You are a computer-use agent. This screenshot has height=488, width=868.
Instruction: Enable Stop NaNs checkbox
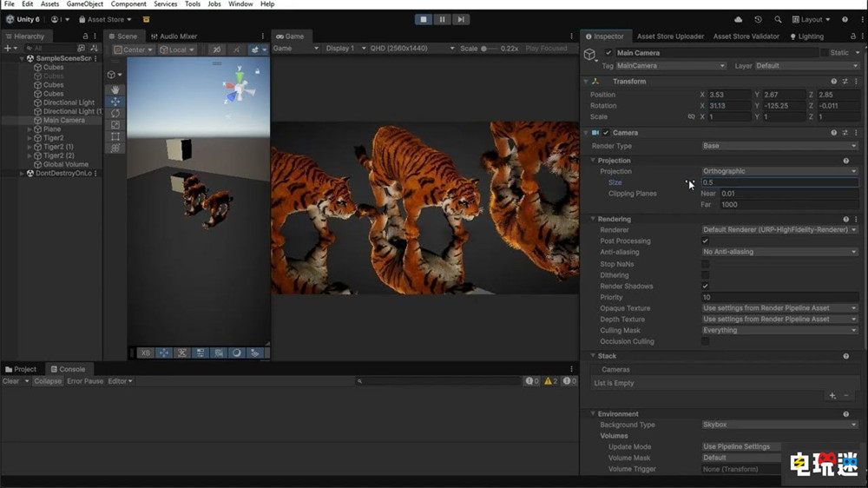click(705, 264)
